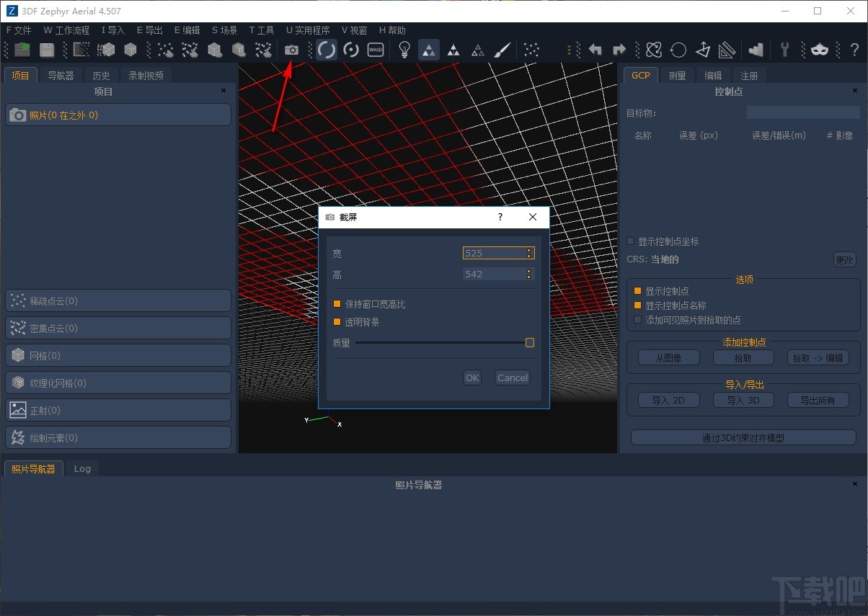Switch to the GCP tab
The height and width of the screenshot is (616, 868).
pyautogui.click(x=640, y=74)
